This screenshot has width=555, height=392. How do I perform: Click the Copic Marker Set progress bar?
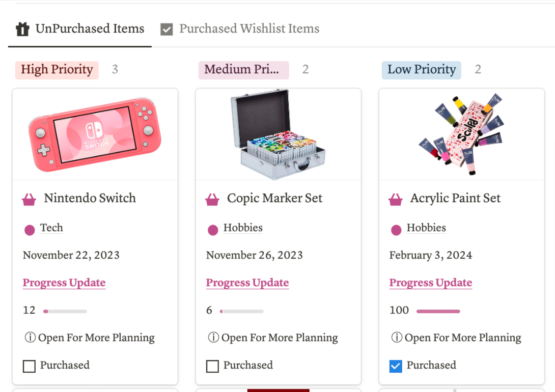coord(242,311)
